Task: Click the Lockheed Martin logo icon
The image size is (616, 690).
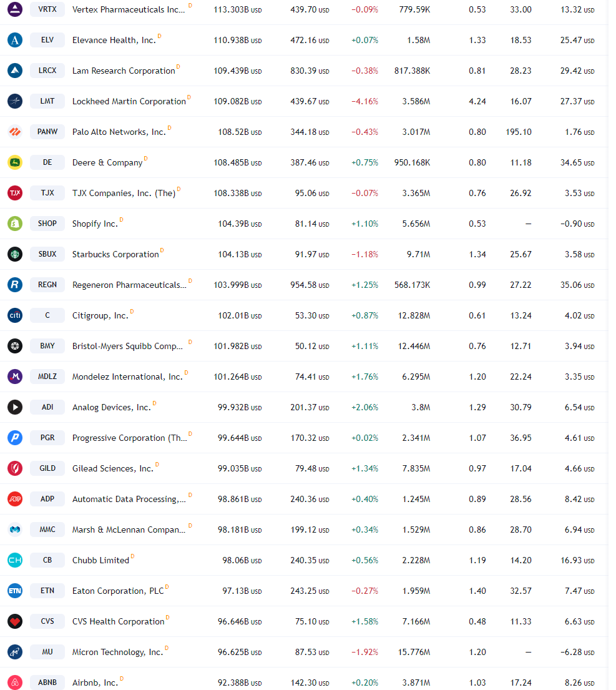Action: coord(15,101)
